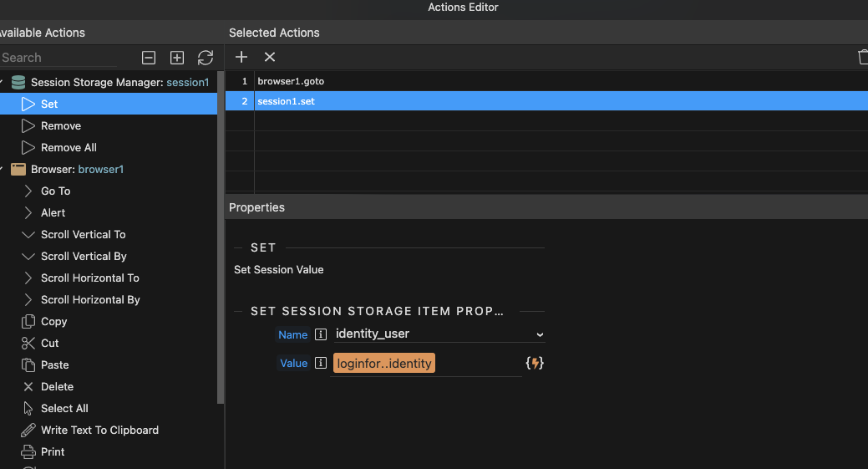
Task: Add a new selected action with plus
Action: pyautogui.click(x=241, y=57)
